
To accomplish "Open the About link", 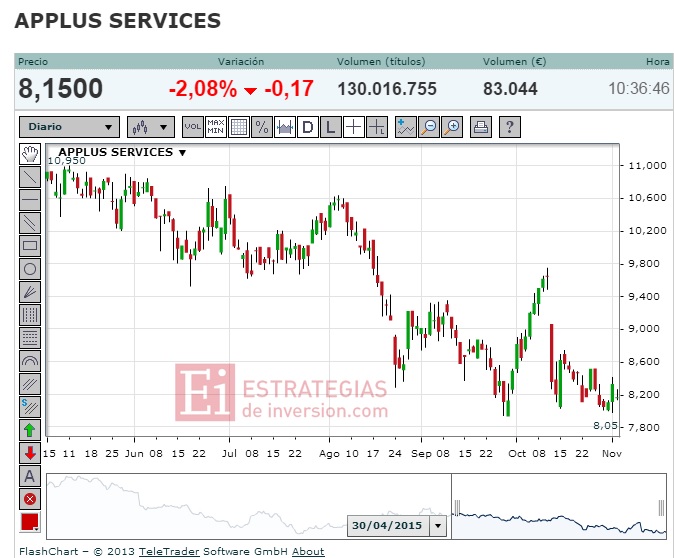I will coord(308,552).
